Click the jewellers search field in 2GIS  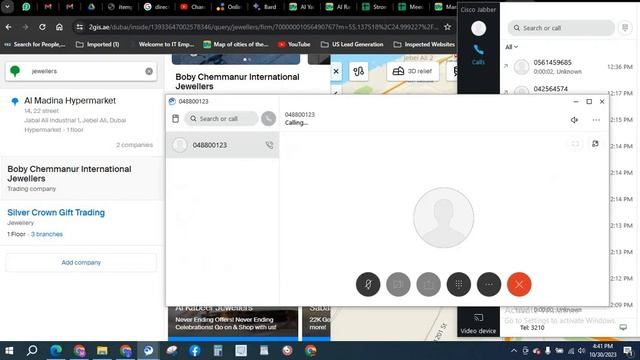[81, 71]
